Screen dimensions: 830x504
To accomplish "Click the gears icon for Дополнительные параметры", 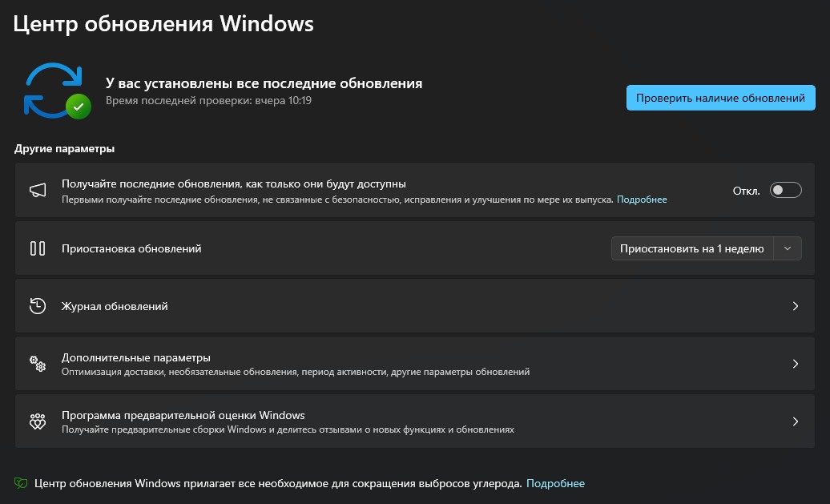I will coord(38,364).
